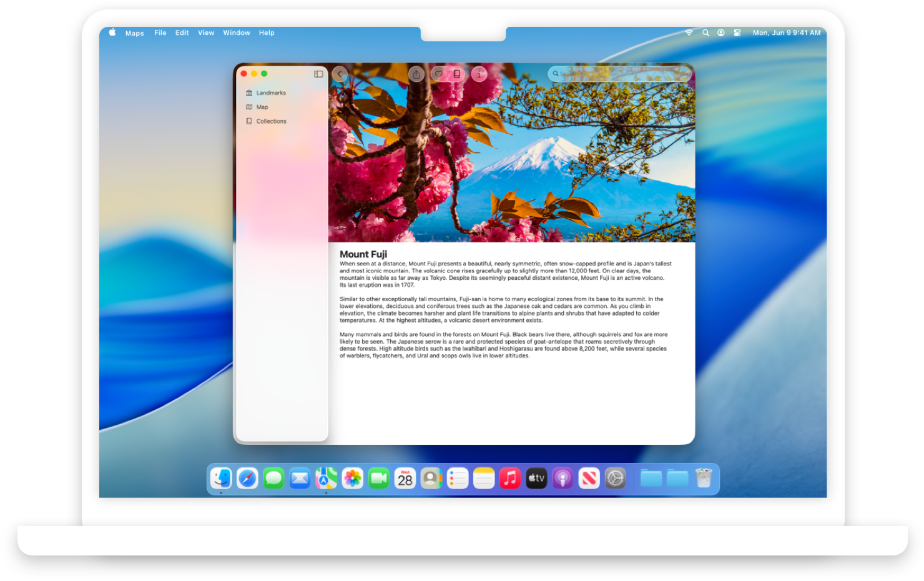Image resolution: width=924 pixels, height=581 pixels.
Task: Show the info inspector with the i button
Action: coord(479,74)
